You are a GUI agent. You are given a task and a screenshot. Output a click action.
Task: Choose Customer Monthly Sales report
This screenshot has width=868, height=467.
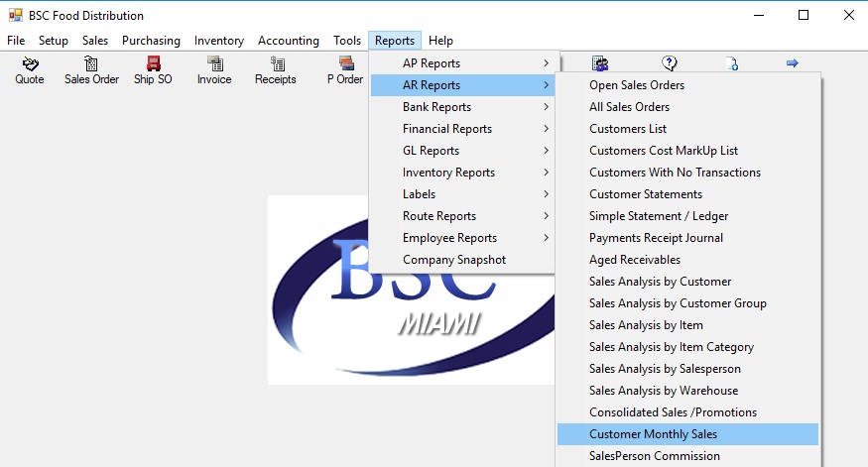pos(687,434)
